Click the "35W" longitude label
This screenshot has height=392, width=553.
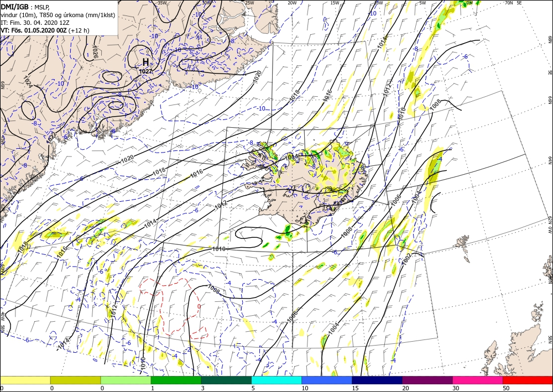click(162, 3)
